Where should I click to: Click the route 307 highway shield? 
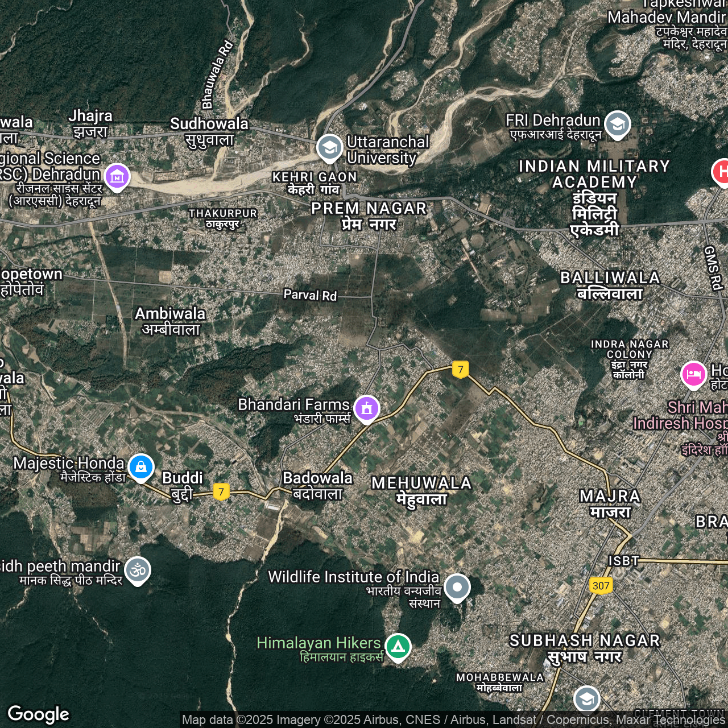click(601, 586)
